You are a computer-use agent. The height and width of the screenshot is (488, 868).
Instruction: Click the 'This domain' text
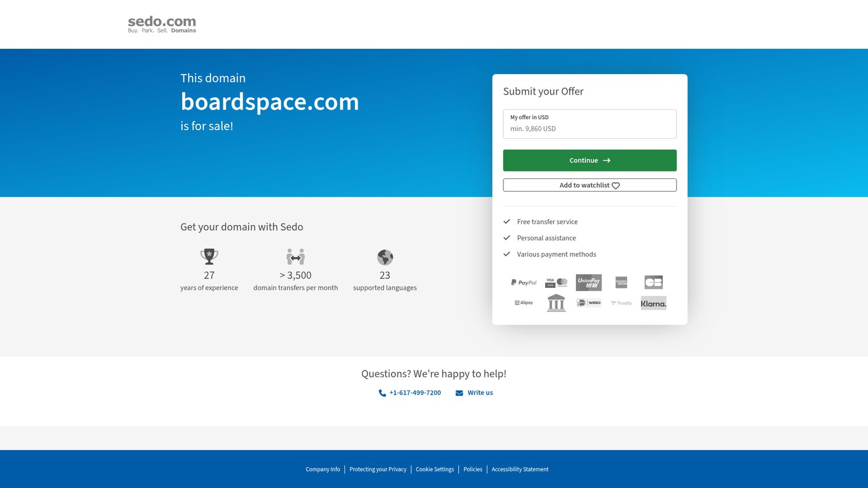[x=213, y=78]
